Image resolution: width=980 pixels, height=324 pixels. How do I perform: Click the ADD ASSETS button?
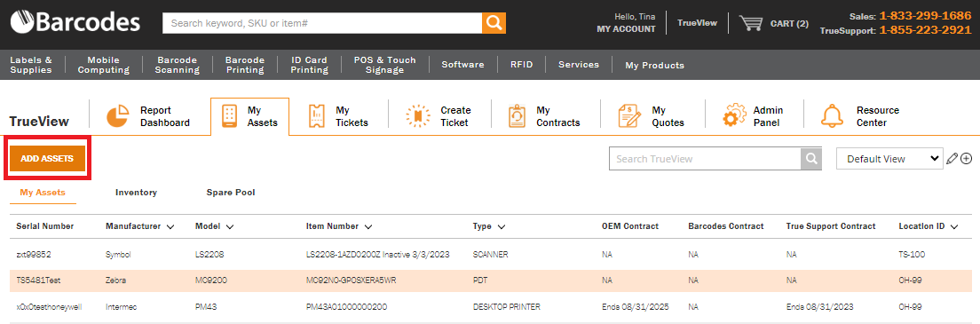pyautogui.click(x=48, y=159)
